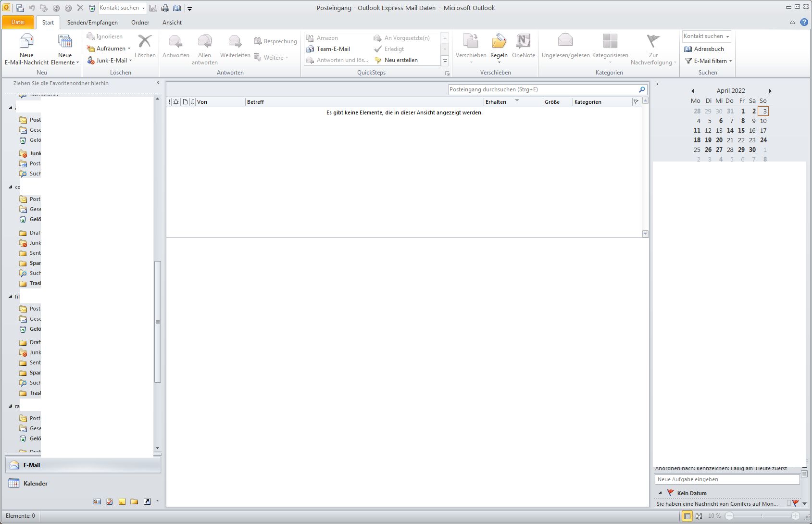Open Folder List icon in navigation pane
The width and height of the screenshot is (812, 524).
135,501
